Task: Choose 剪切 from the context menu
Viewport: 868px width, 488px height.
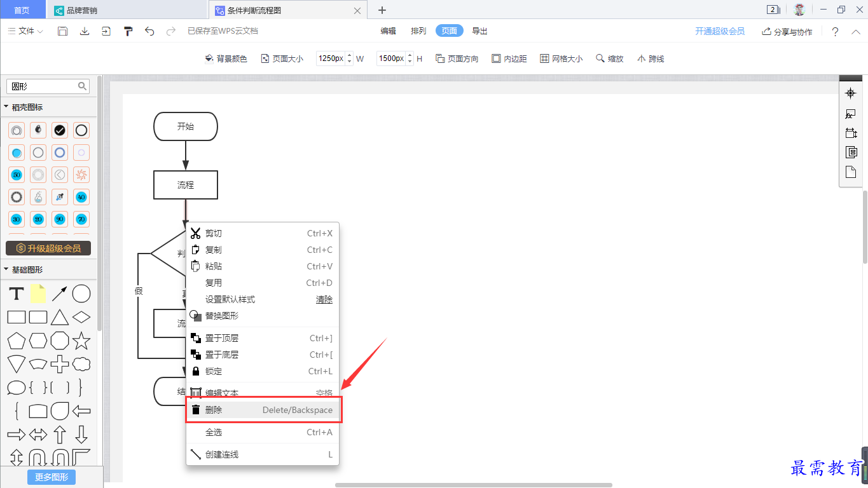Action: tap(263, 233)
